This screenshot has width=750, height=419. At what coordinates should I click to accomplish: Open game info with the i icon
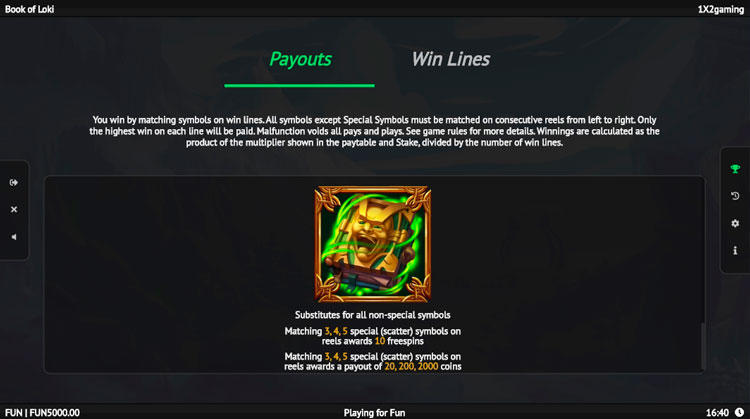coord(735,250)
